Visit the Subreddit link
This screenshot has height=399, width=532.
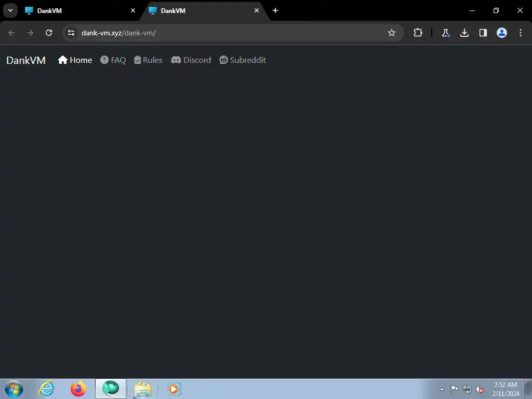243,60
